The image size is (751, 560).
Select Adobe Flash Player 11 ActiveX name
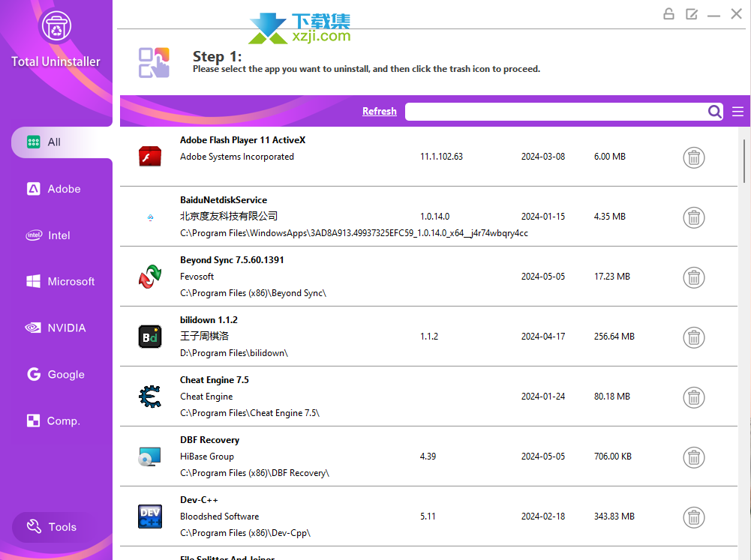[242, 140]
